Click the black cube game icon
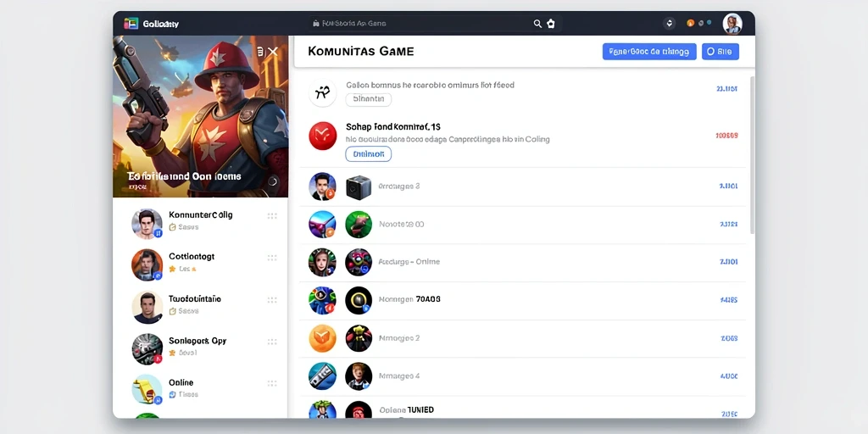The image size is (868, 434). [x=359, y=186]
